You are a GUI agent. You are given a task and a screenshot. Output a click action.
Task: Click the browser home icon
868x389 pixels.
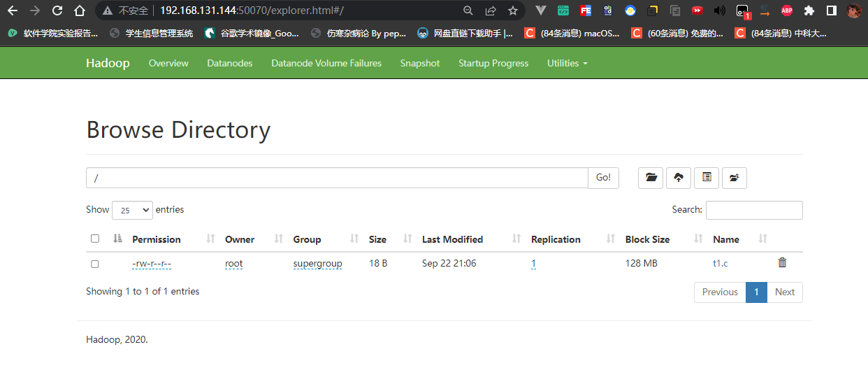pyautogui.click(x=80, y=10)
